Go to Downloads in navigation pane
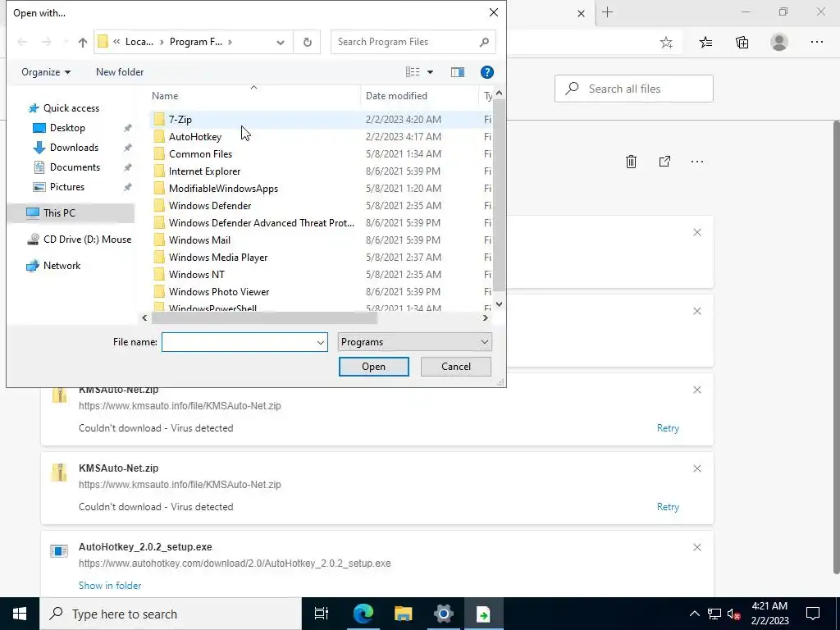 74,148
